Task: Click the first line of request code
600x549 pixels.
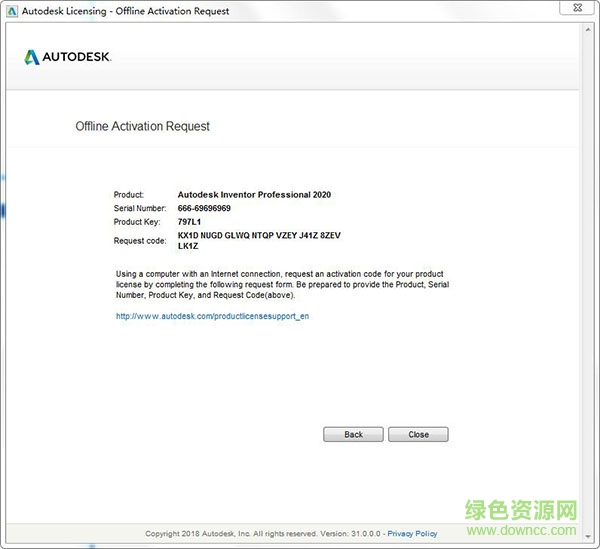Action: 259,235
